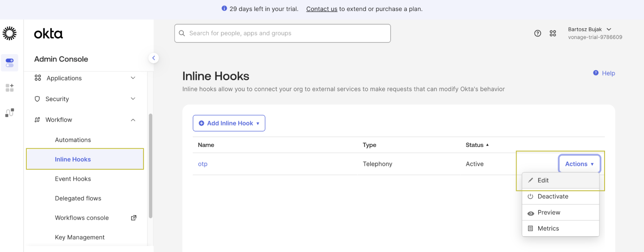Expand the Security section chevron

point(133,99)
